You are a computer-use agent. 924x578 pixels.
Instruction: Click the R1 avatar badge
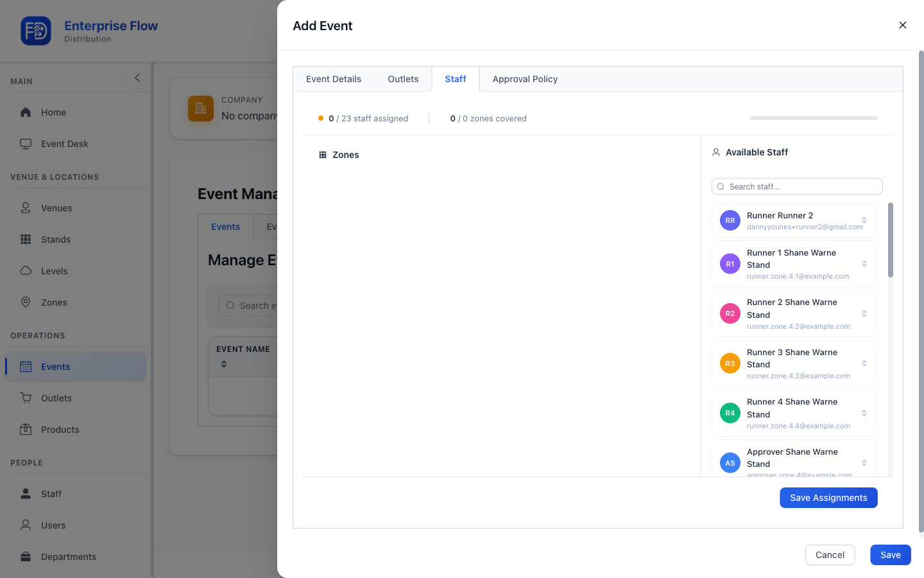click(730, 264)
